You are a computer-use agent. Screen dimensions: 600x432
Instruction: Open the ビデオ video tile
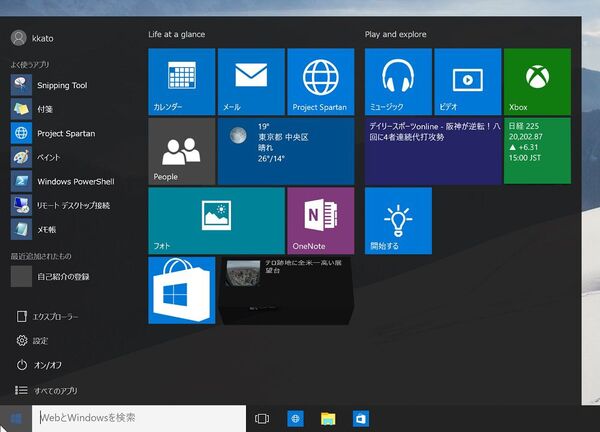point(468,82)
